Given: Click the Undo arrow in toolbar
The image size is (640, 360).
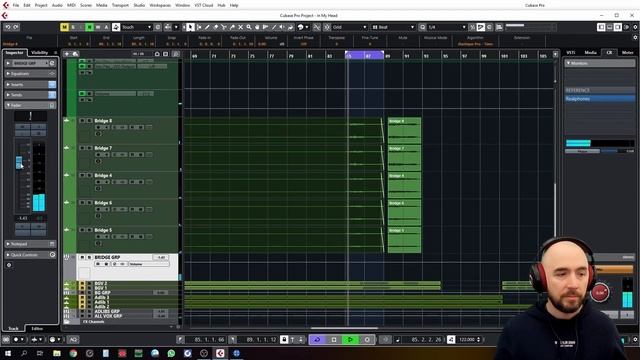Looking at the screenshot, I should point(8,27).
